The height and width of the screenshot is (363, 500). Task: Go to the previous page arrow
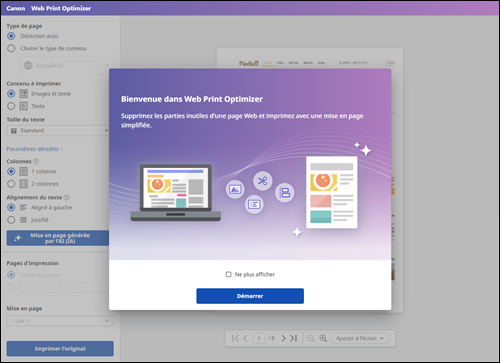point(245,338)
